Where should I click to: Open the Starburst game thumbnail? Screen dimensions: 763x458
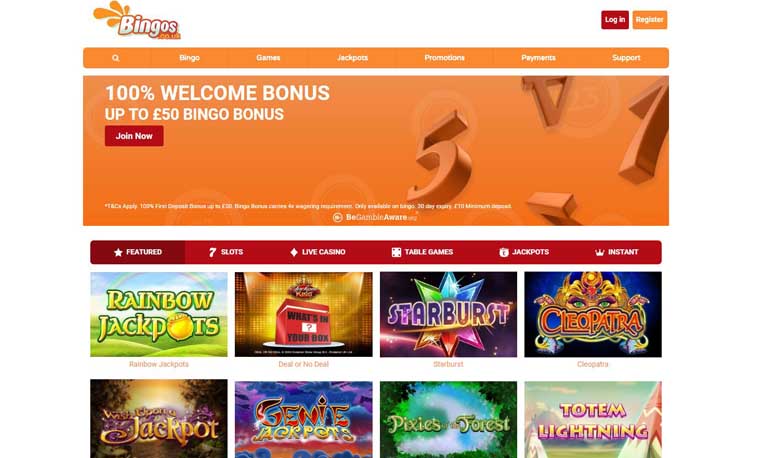pos(448,314)
